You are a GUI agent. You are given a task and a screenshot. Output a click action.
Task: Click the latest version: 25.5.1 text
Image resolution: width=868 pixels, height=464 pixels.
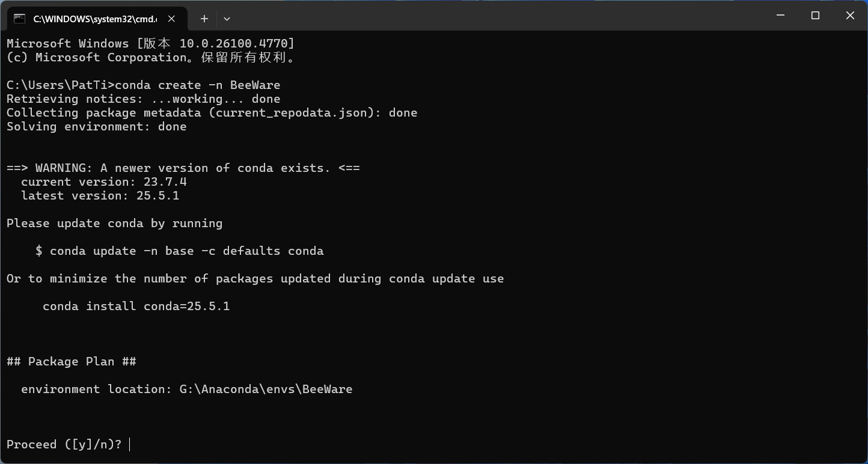[100, 196]
